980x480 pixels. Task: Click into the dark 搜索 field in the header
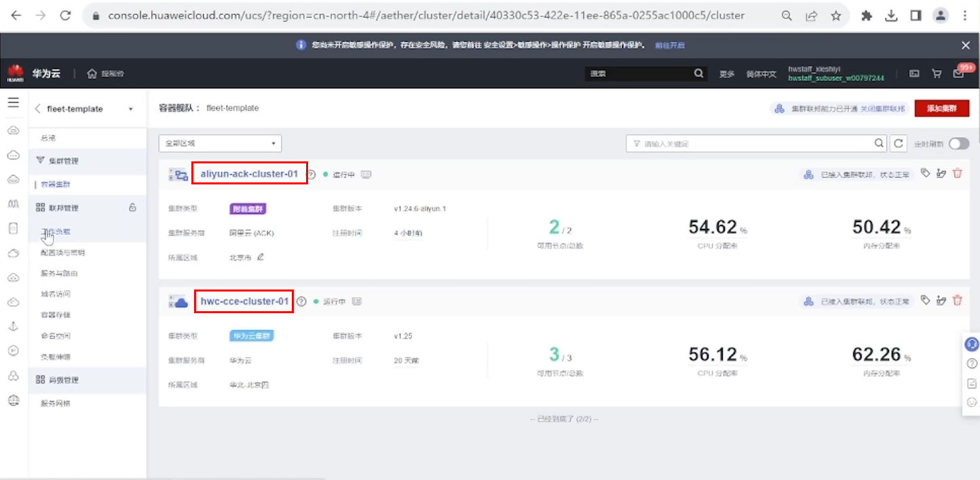coord(639,73)
